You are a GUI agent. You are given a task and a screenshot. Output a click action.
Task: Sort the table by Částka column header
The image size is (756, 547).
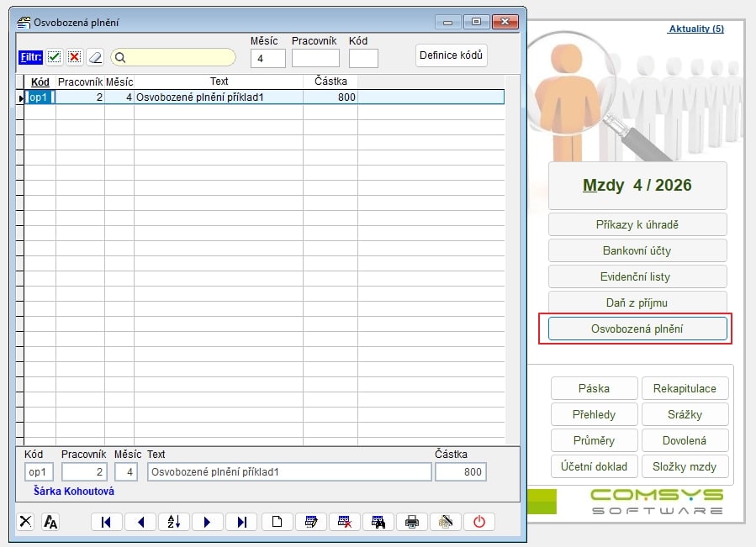(x=330, y=82)
